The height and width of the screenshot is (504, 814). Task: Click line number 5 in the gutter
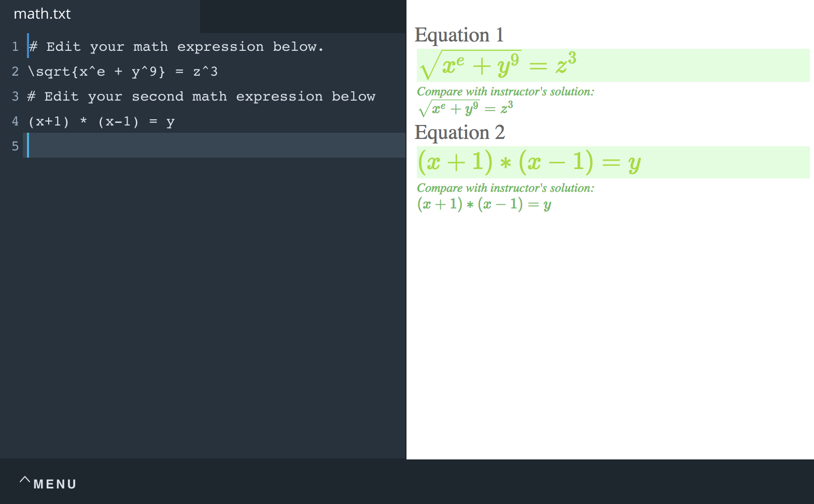[16, 146]
